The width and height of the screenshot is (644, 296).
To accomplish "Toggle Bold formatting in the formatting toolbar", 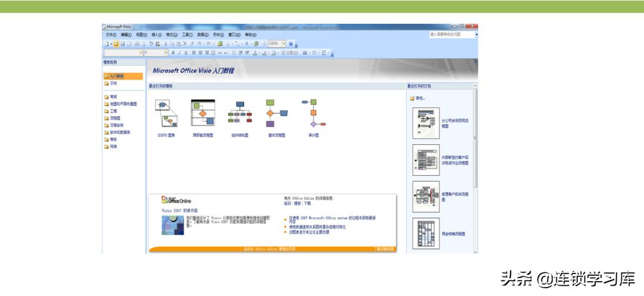I will tap(173, 52).
